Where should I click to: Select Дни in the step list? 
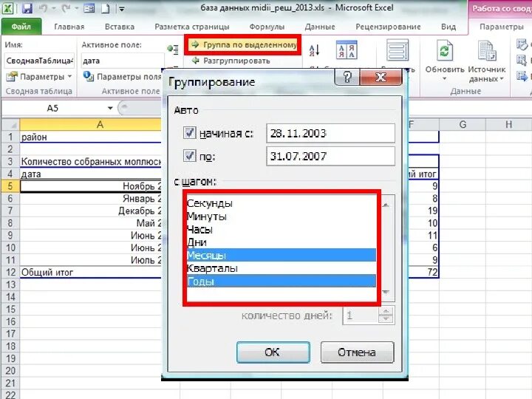[281, 242]
